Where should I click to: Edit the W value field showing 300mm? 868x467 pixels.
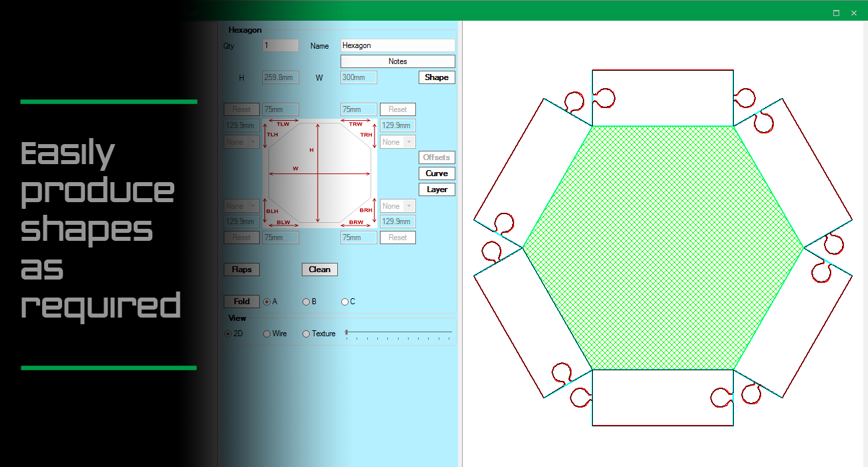tap(359, 77)
